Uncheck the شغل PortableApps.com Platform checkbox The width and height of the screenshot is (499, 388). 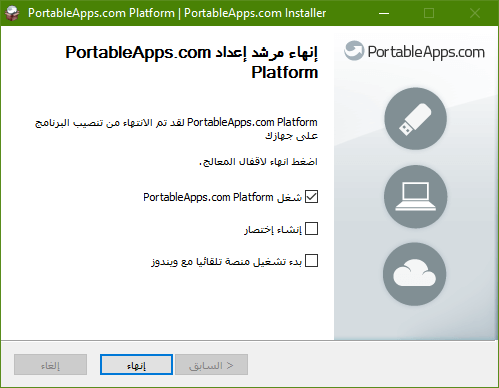click(311, 197)
